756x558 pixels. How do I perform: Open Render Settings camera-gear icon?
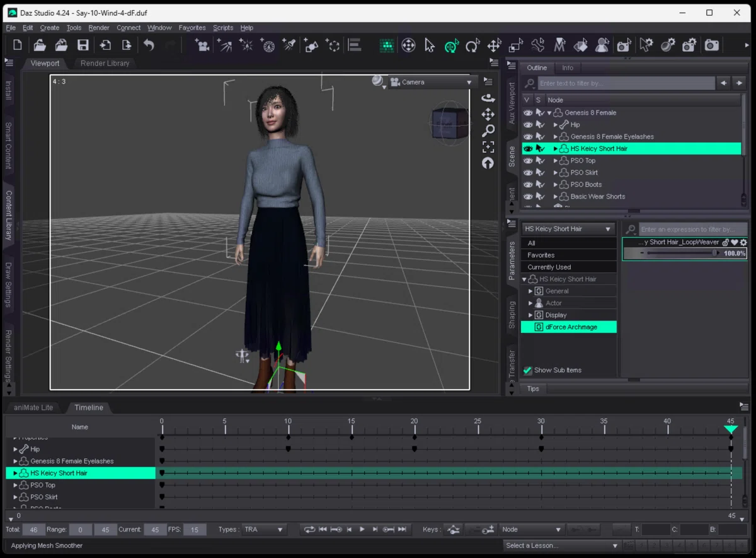(690, 45)
